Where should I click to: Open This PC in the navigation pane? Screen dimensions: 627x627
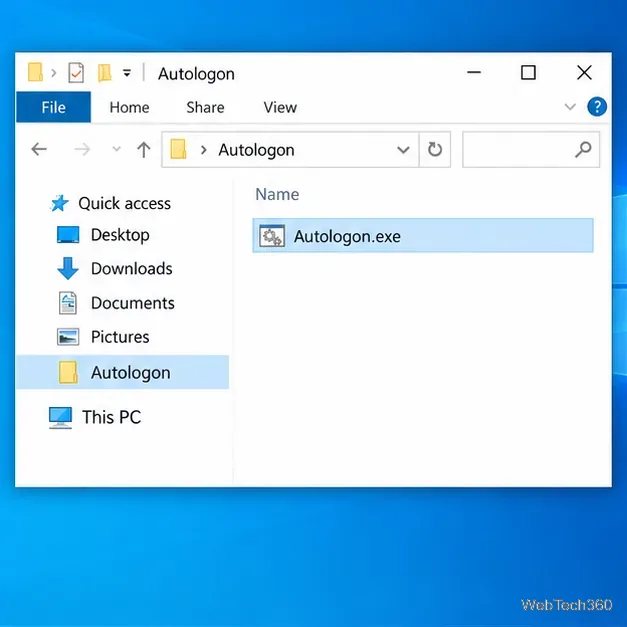[112, 417]
